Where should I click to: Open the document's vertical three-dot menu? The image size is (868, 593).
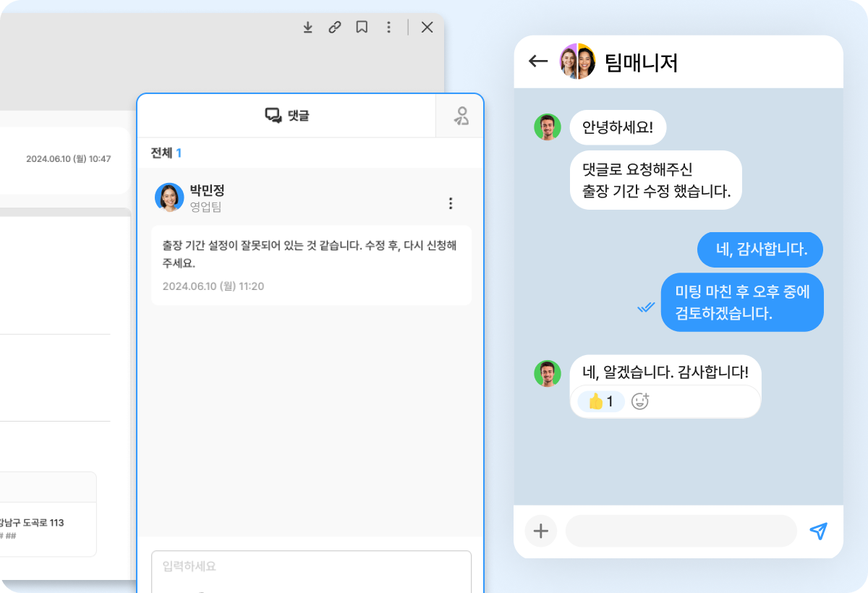(x=388, y=27)
